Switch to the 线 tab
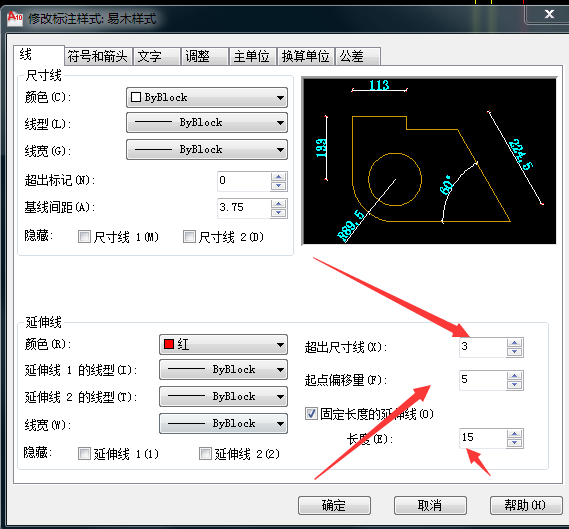569x529 pixels. (x=39, y=55)
